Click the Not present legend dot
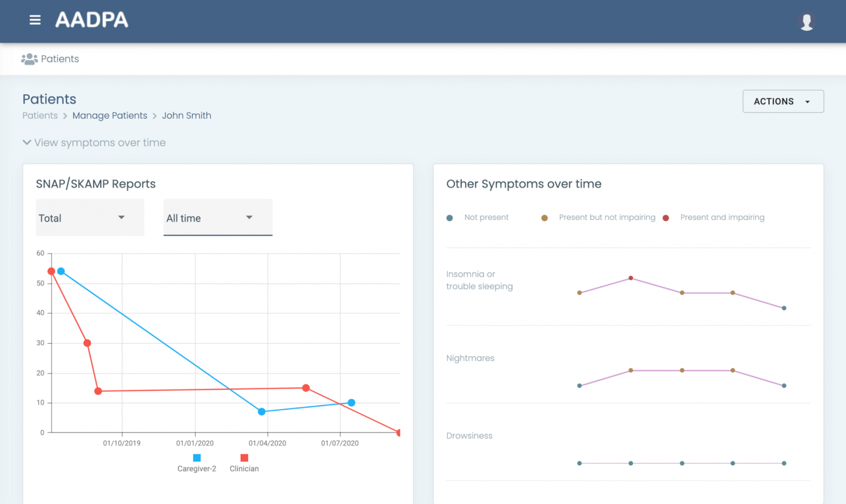The width and height of the screenshot is (846, 504). 450,218
